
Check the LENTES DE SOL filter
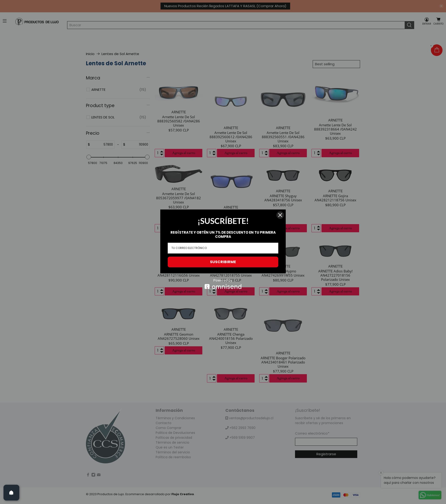click(x=88, y=117)
